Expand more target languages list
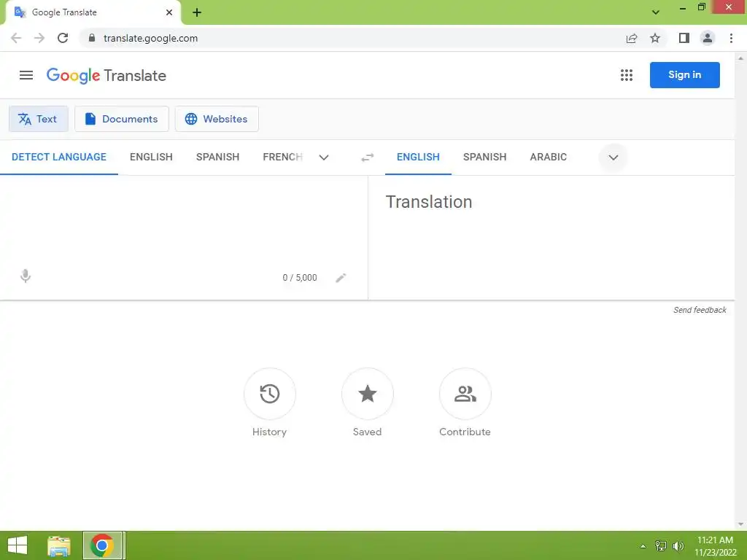Screen dimensions: 747x560 tap(613, 157)
